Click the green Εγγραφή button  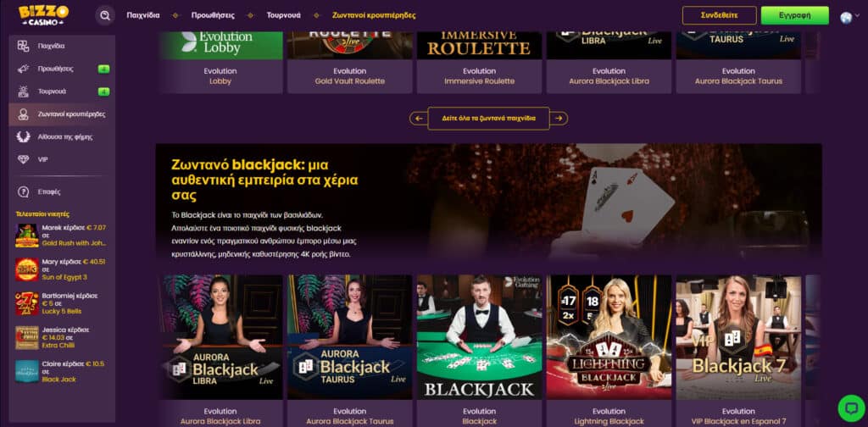pyautogui.click(x=795, y=15)
